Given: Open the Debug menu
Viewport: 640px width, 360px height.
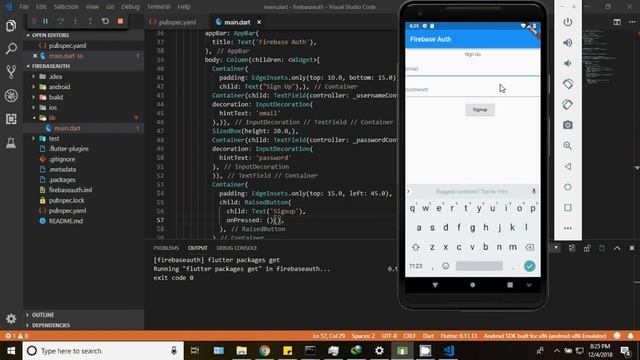Looking at the screenshot, I should tap(130, 7).
